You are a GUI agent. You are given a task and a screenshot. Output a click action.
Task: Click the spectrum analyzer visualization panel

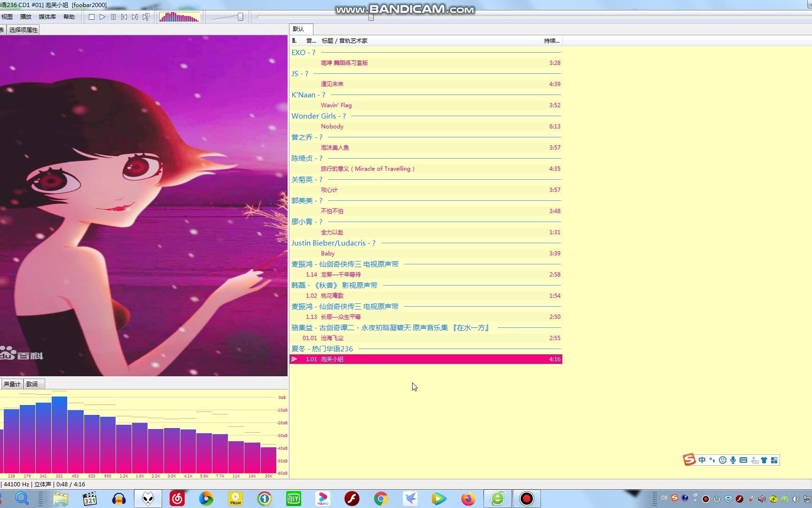pos(143,434)
